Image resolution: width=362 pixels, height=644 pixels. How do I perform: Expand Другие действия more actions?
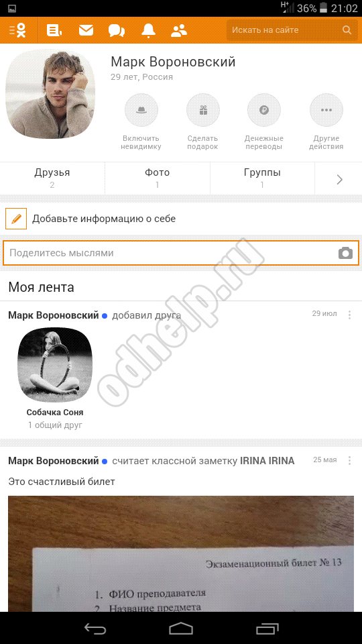[x=326, y=122]
